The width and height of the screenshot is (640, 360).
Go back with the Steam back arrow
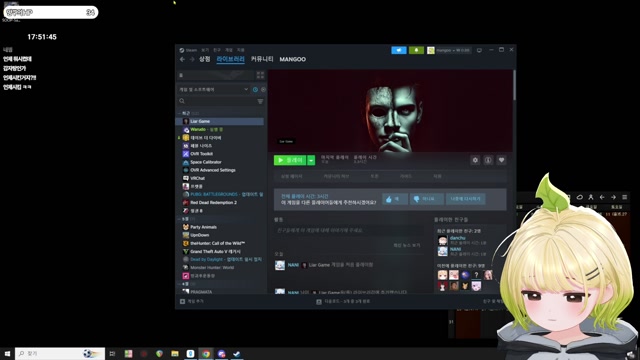pos(182,59)
